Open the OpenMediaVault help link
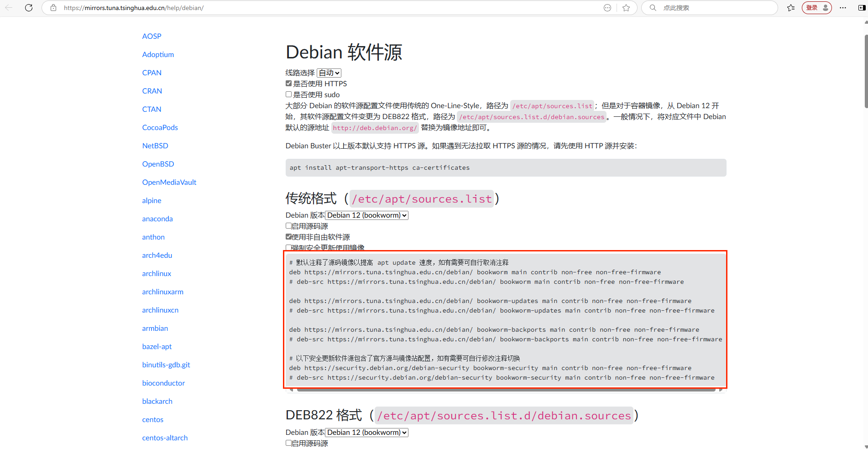Viewport: 868px width, 449px height. point(169,182)
